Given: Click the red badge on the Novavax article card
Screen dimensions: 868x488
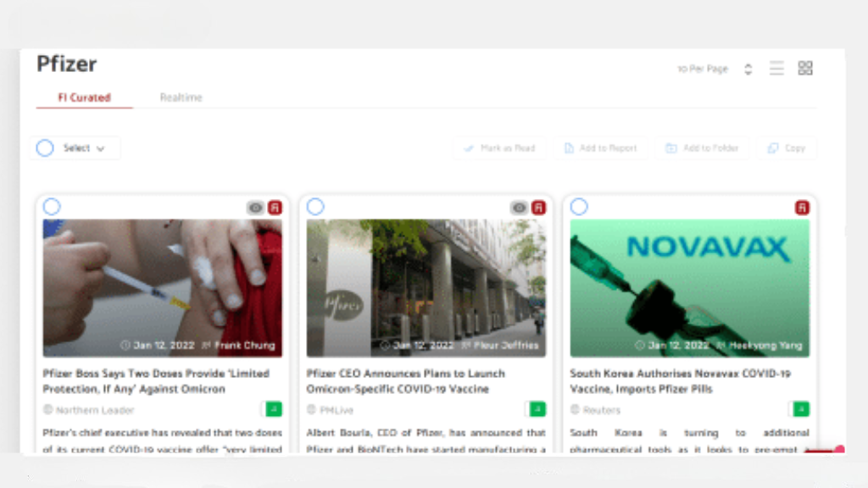Looking at the screenshot, I should coord(801,206).
